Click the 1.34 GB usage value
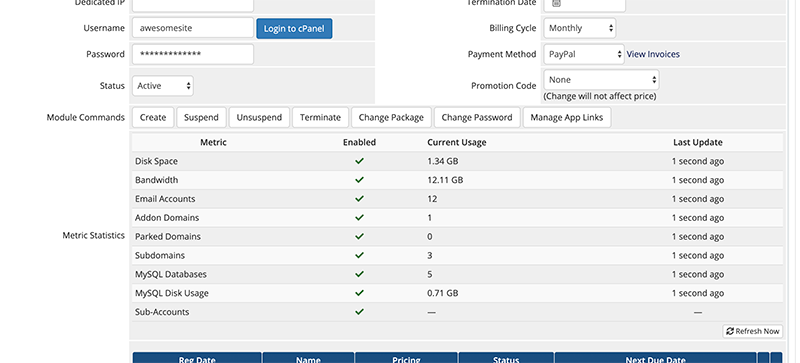 pos(442,161)
